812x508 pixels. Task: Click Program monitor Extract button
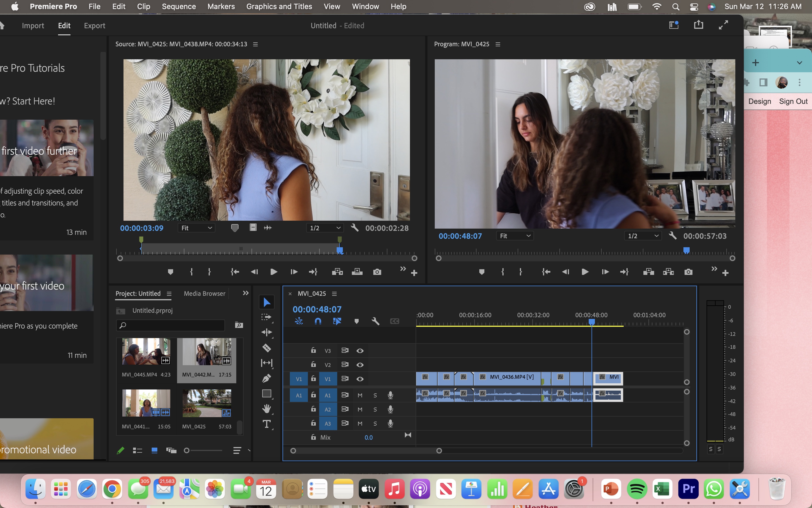(x=668, y=272)
